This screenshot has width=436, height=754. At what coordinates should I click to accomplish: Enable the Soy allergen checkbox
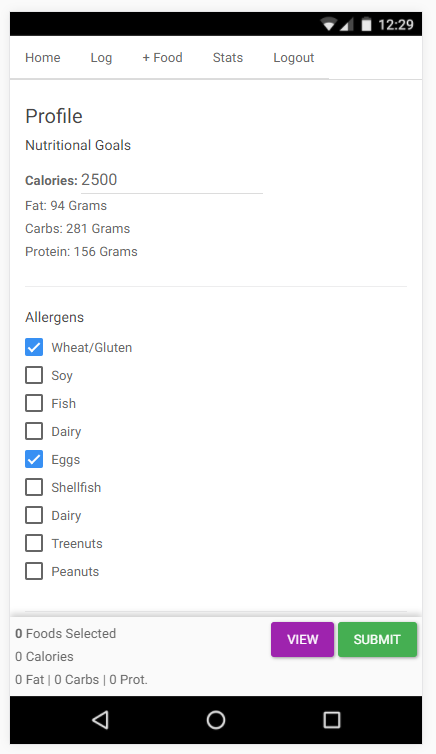pos(34,375)
